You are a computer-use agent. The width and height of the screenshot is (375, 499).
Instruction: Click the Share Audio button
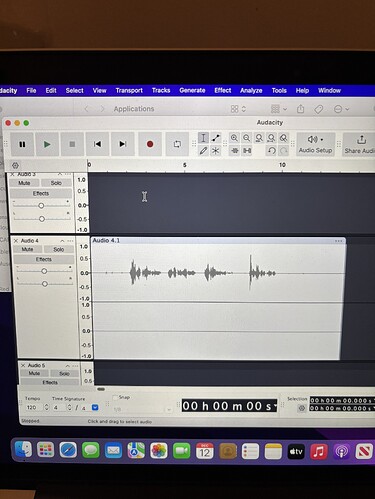(359, 144)
